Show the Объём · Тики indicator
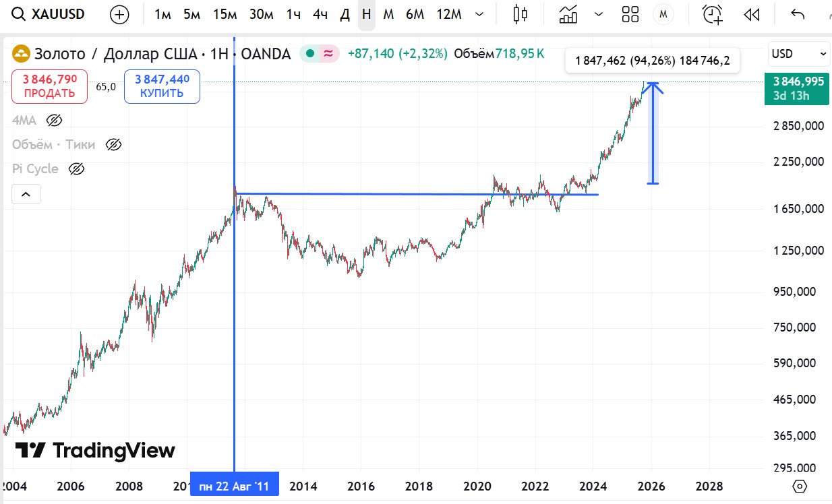This screenshot has height=504, width=832. click(114, 145)
